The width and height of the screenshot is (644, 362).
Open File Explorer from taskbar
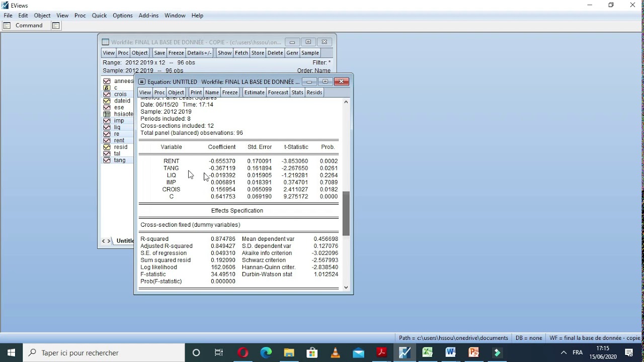pos(289,352)
